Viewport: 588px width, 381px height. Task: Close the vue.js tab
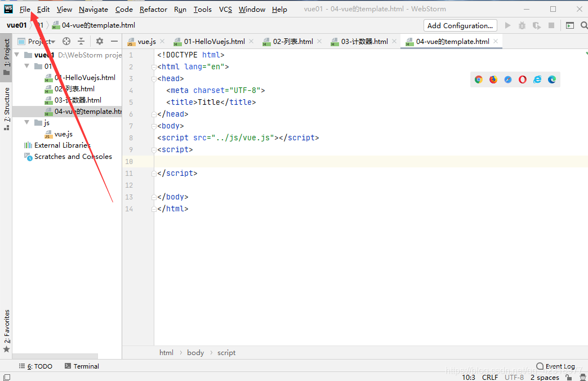(x=162, y=41)
